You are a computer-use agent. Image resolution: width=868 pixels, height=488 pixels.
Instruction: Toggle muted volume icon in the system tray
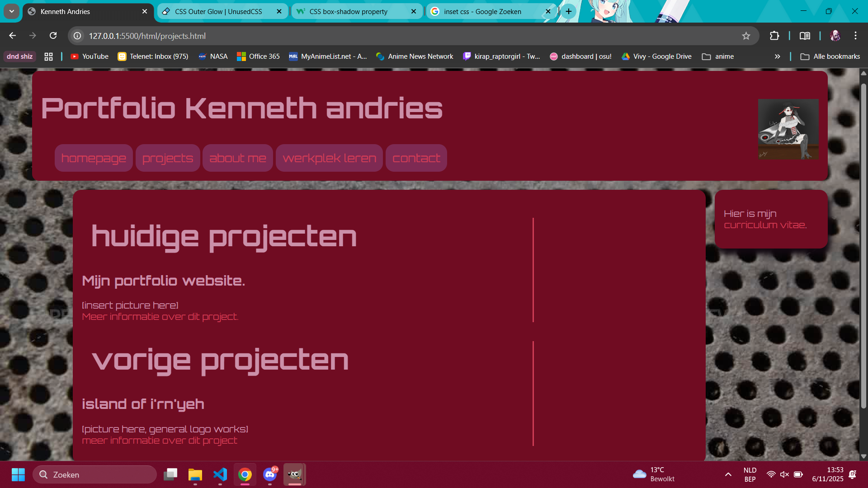tap(784, 474)
